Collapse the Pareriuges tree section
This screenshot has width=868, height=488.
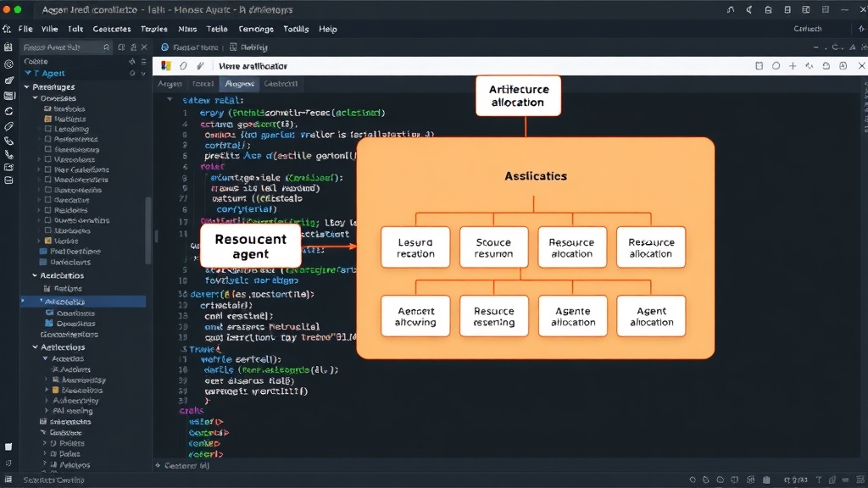pos(26,87)
